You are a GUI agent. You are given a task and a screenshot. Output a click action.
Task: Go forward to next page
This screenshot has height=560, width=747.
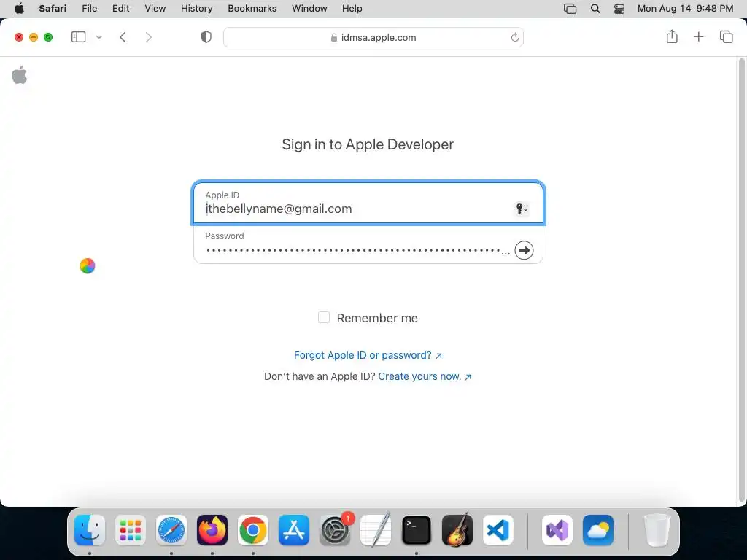(149, 37)
